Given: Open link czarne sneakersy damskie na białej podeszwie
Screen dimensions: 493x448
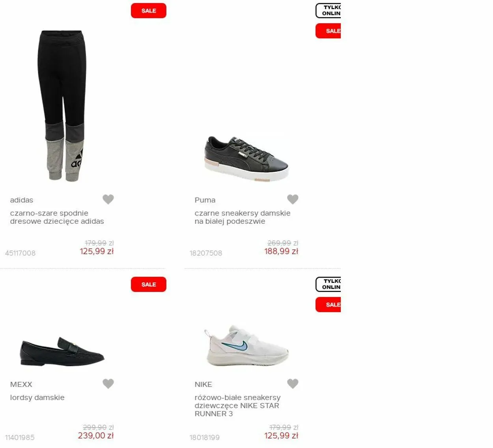Looking at the screenshot, I should pos(243,217).
